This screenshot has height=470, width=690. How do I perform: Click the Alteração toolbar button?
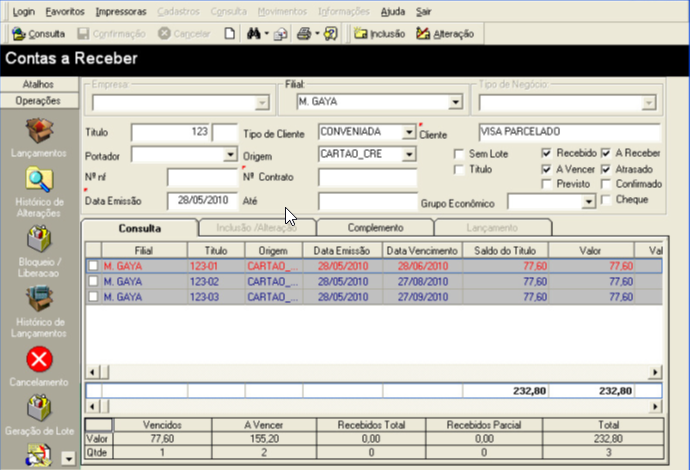445,34
